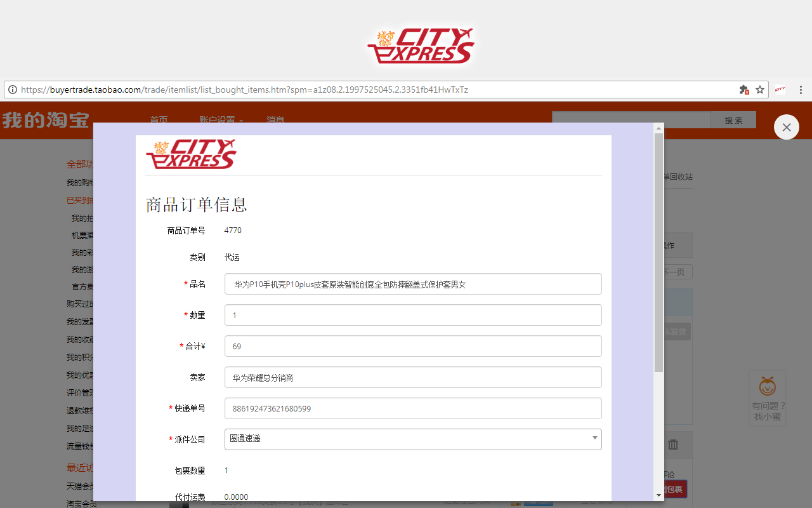812x508 pixels.
Task: Click the large City Express banner logo
Action: pos(421,45)
